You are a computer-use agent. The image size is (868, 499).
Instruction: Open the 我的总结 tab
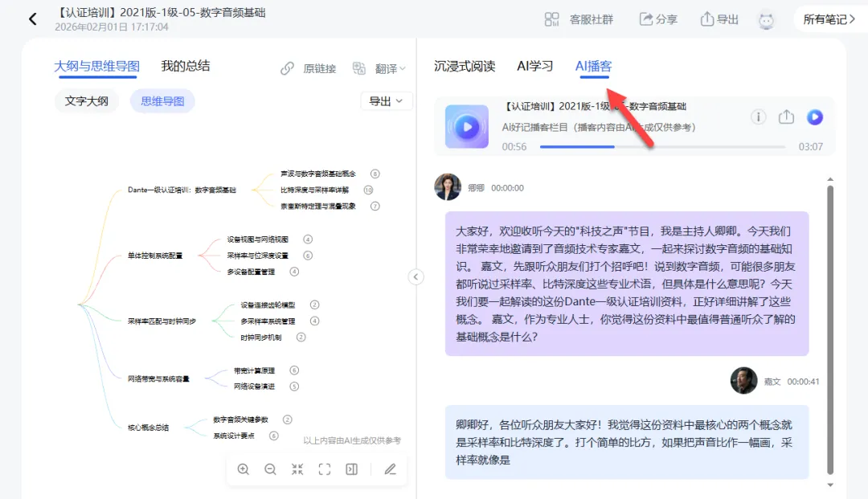tap(185, 67)
